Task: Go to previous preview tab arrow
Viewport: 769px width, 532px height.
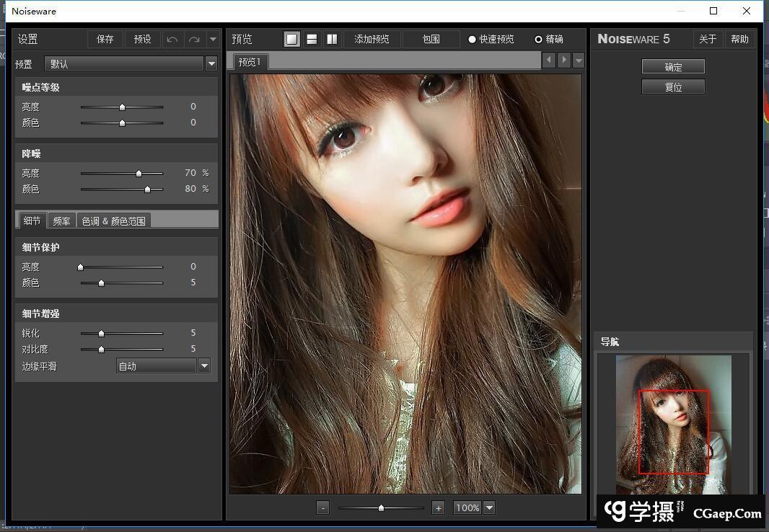Action: [x=549, y=60]
